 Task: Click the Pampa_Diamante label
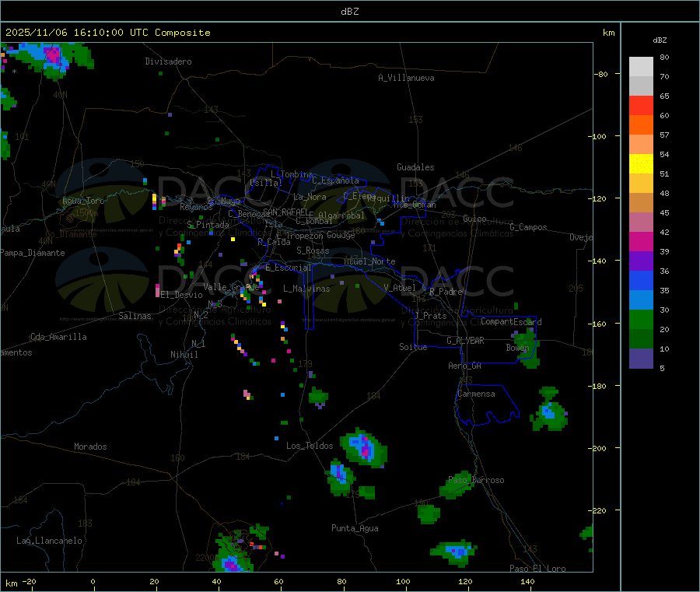[x=33, y=253]
